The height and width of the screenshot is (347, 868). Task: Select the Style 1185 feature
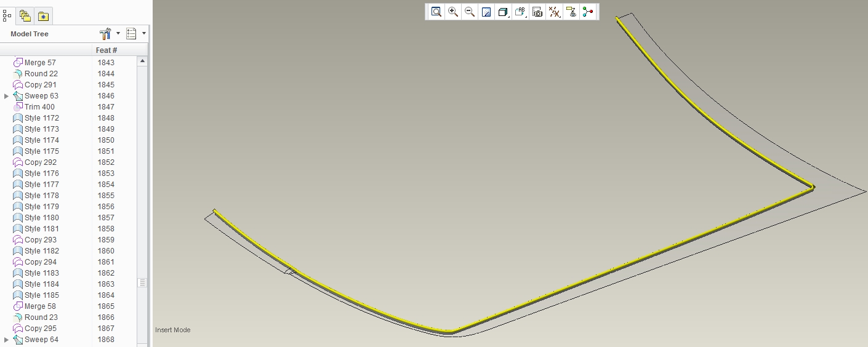[36, 295]
